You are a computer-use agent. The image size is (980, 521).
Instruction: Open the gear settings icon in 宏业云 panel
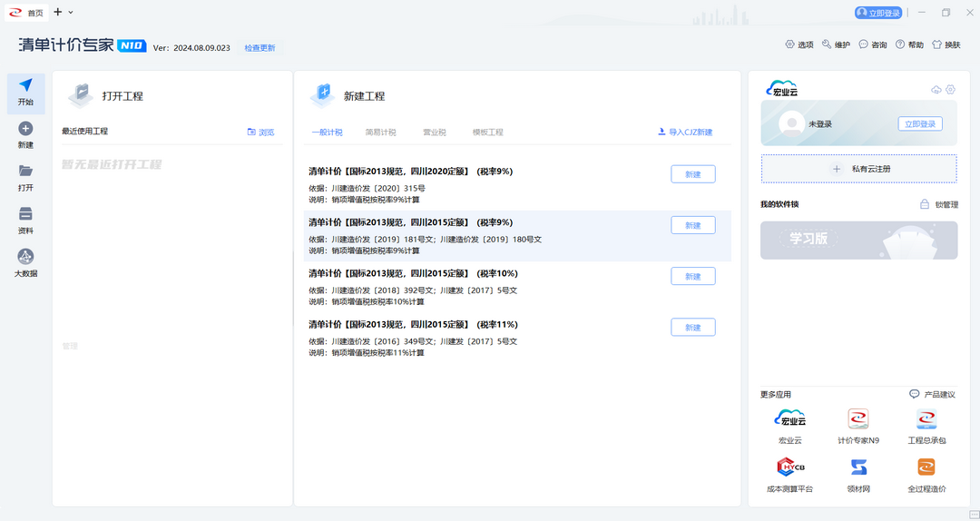coord(951,90)
